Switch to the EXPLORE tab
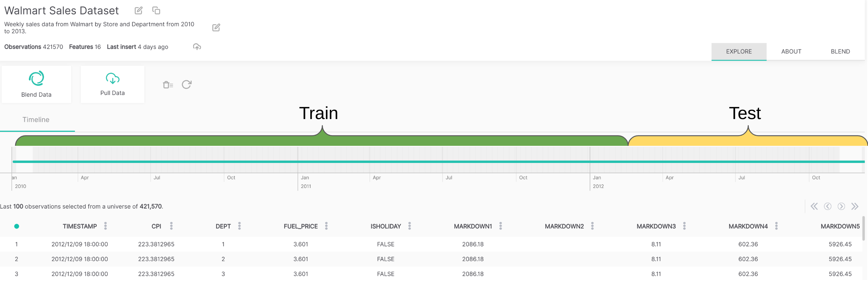This screenshot has width=868, height=282. click(x=739, y=51)
